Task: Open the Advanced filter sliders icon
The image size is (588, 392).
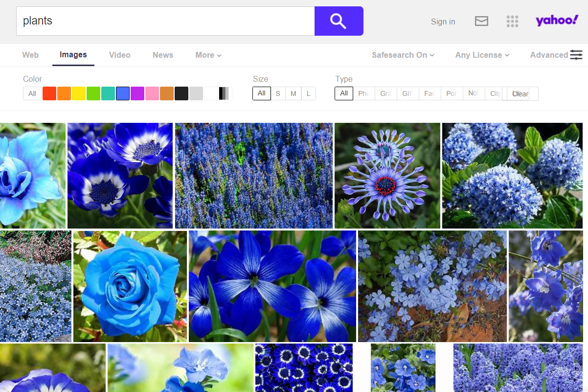Action: coord(576,55)
